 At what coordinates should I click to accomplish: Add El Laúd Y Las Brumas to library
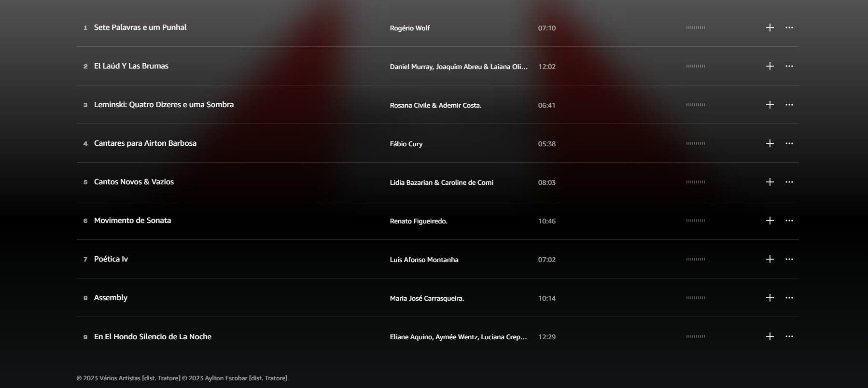click(770, 66)
